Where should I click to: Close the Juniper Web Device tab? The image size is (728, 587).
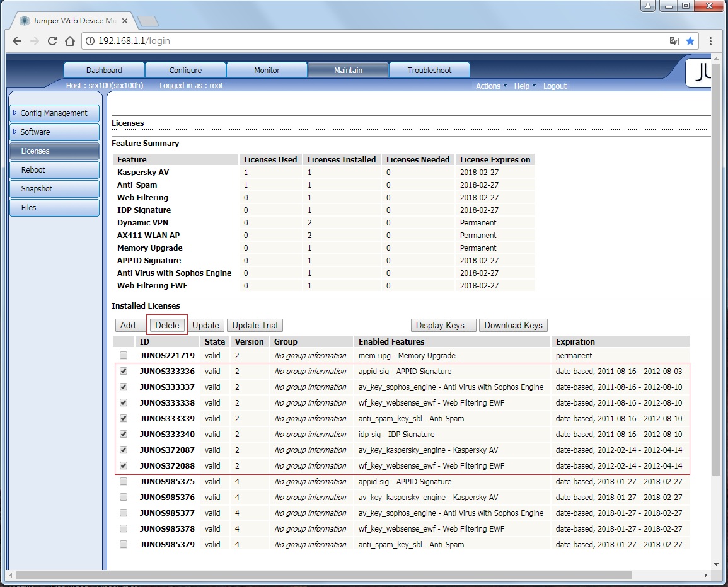[x=124, y=21]
